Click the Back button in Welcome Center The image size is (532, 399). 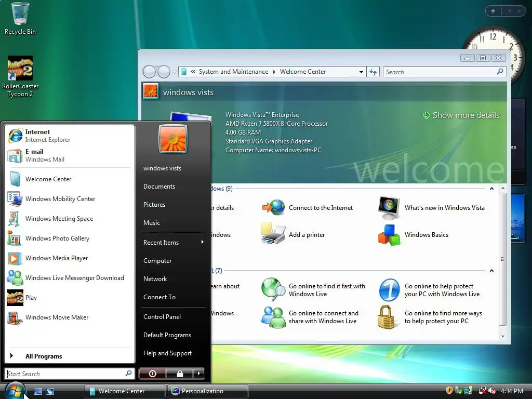(149, 72)
